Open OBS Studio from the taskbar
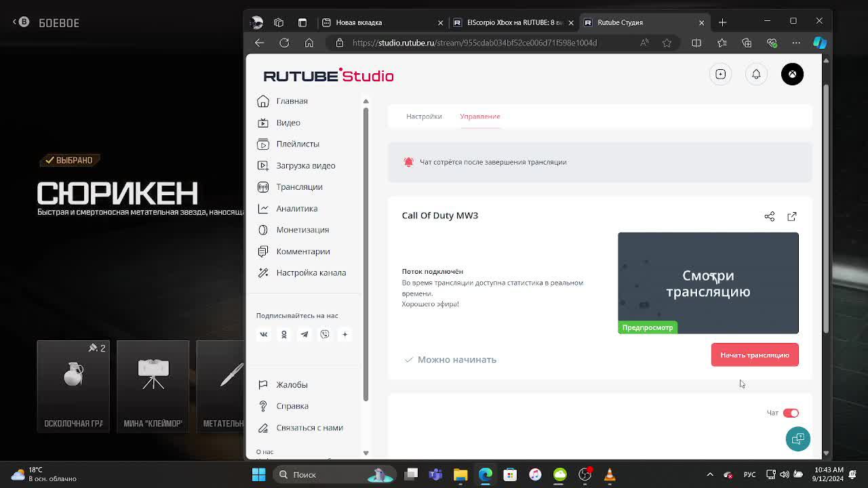The width and height of the screenshot is (868, 488). (585, 474)
